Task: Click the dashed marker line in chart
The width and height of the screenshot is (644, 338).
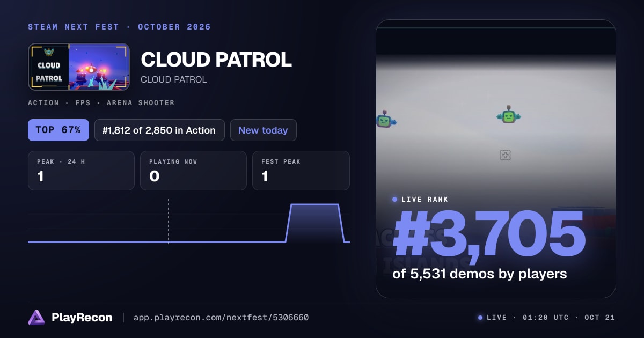Action: pyautogui.click(x=169, y=222)
